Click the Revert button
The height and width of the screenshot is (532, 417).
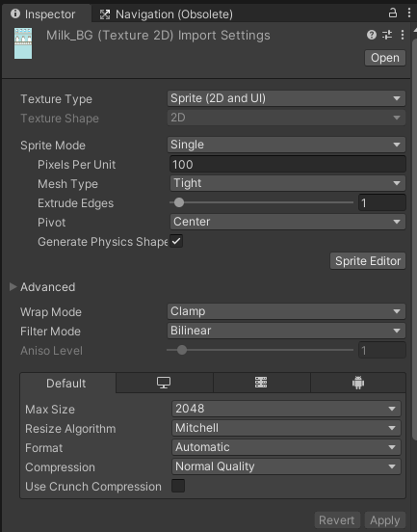pos(337,520)
